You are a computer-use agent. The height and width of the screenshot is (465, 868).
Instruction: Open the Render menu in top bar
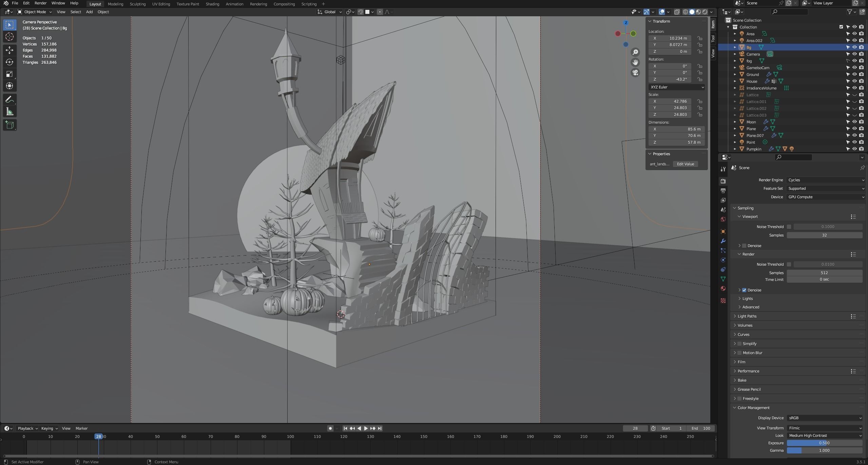(40, 3)
